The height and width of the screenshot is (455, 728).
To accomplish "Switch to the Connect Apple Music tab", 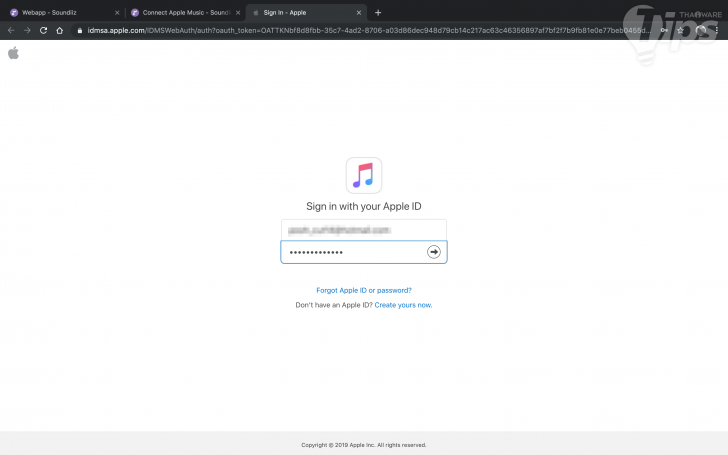I will pyautogui.click(x=186, y=13).
